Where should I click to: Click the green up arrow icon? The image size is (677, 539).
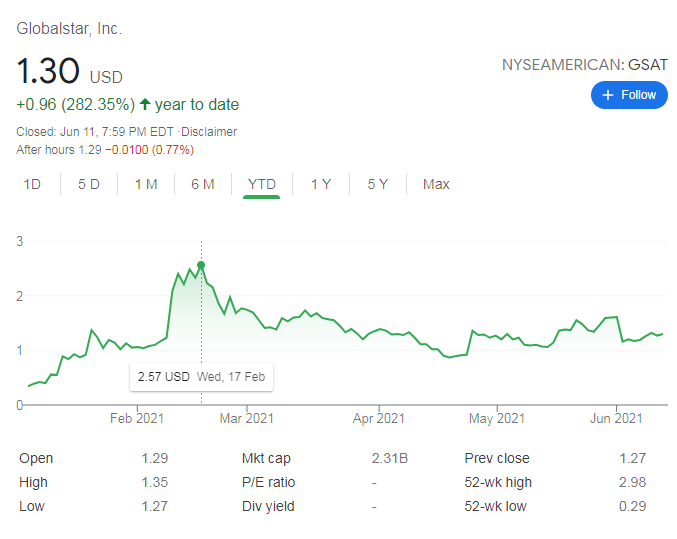145,104
